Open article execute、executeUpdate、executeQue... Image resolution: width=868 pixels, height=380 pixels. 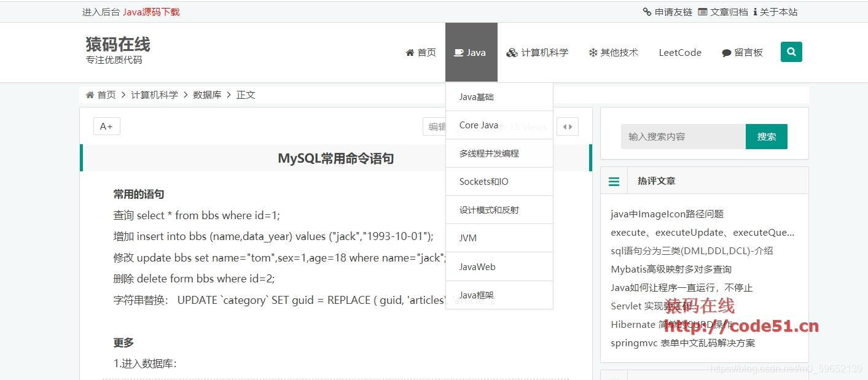tap(703, 232)
